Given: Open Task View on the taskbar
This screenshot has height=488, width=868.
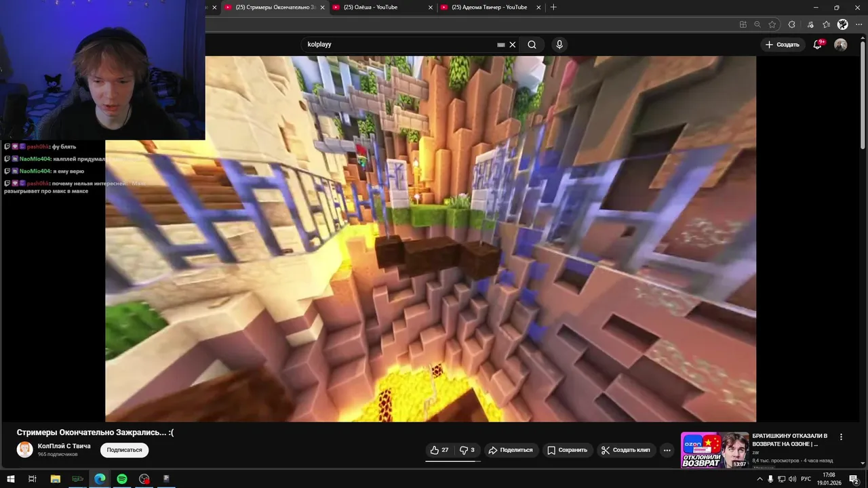Looking at the screenshot, I should click(32, 479).
